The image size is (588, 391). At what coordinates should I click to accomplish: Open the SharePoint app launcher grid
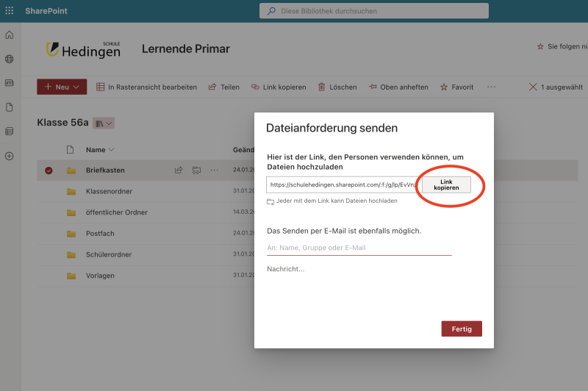click(x=9, y=11)
